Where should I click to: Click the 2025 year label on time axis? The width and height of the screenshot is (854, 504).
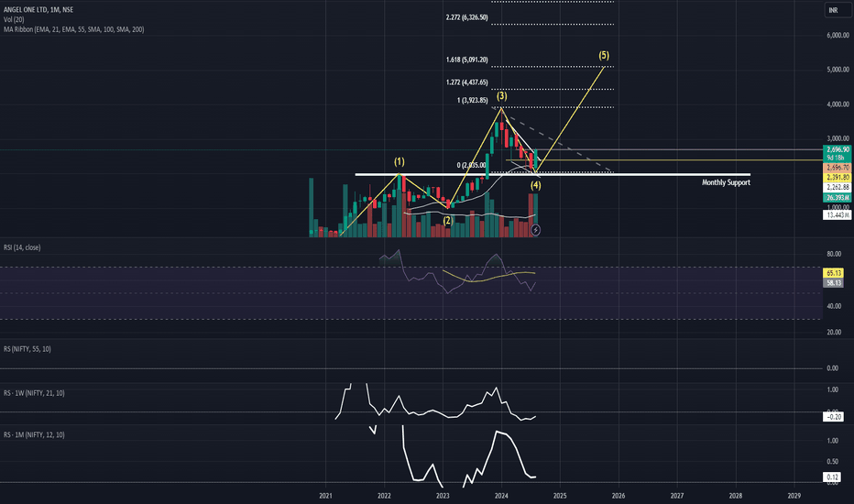click(560, 496)
